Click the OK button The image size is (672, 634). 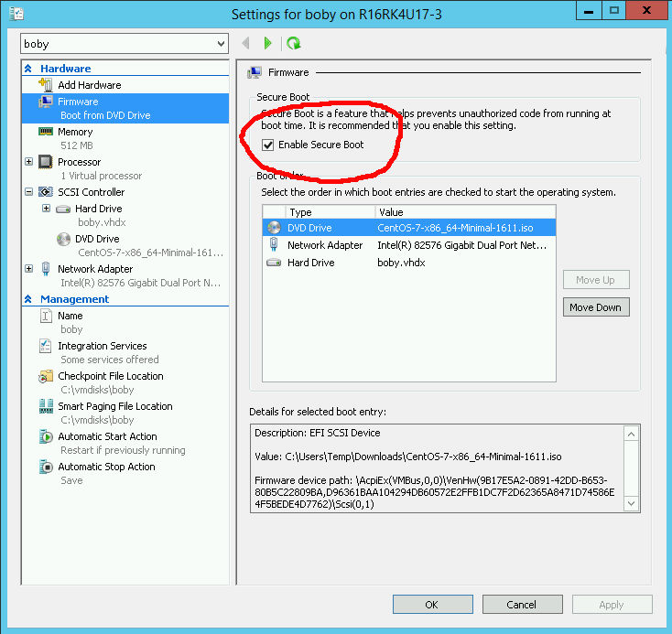pyautogui.click(x=433, y=604)
